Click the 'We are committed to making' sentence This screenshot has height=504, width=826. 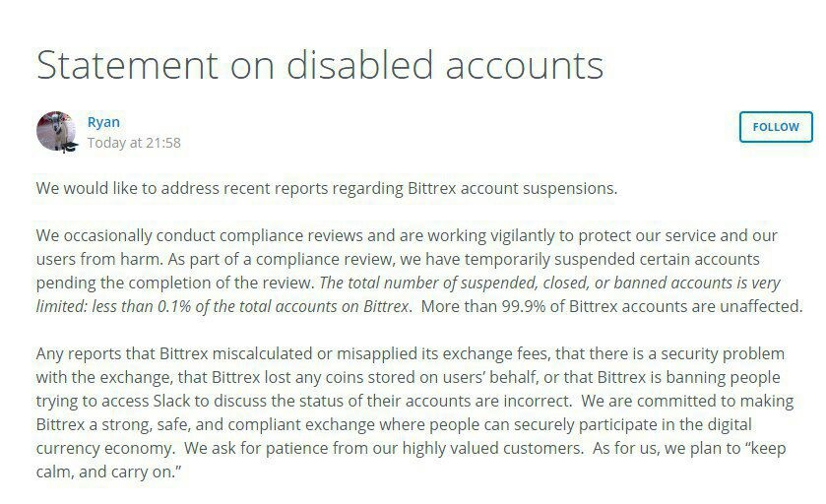point(679,401)
